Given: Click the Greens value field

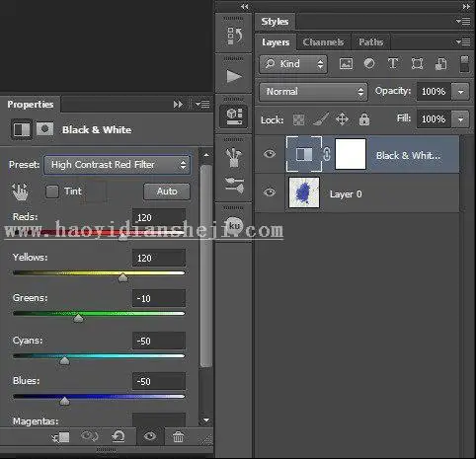Looking at the screenshot, I should click(x=159, y=298).
